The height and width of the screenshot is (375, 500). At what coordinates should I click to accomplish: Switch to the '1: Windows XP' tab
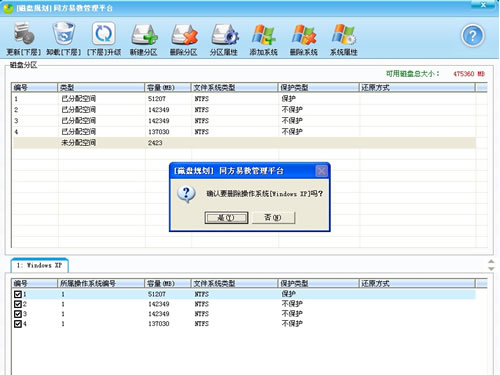pyautogui.click(x=39, y=265)
